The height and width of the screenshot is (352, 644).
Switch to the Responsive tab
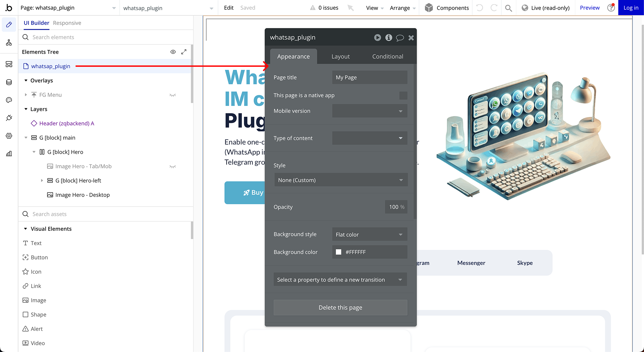click(67, 23)
